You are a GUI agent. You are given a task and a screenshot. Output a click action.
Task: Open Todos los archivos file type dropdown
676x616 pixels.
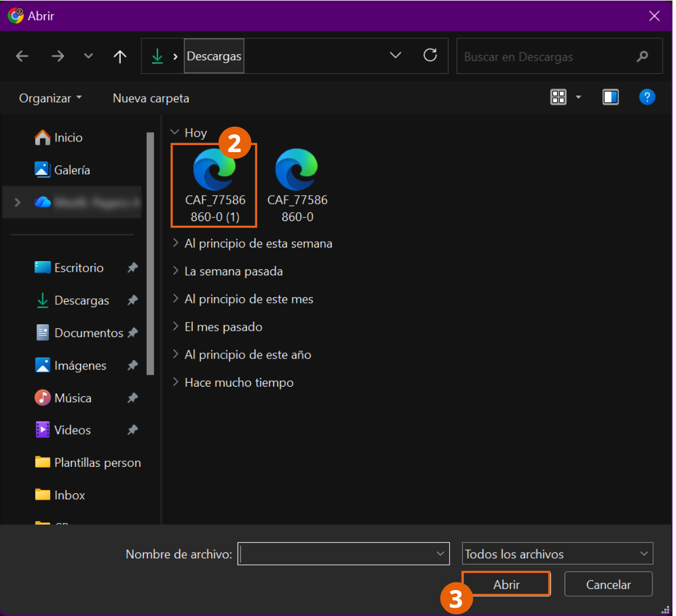557,554
